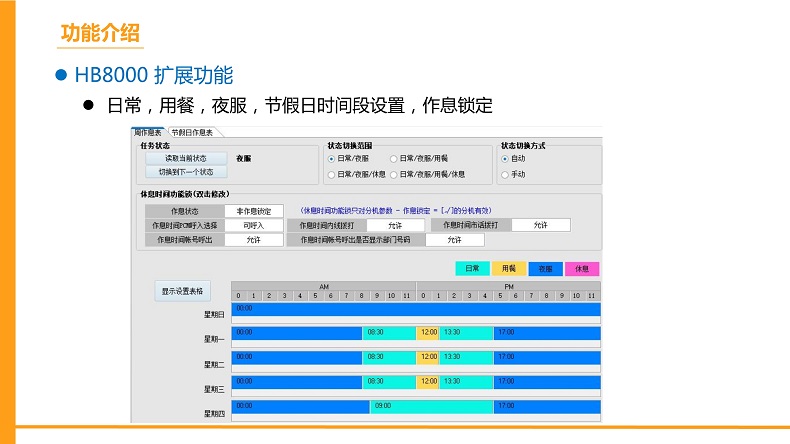Click the 星期二 08:30 cyan segment
This screenshot has height=444, width=790.
pos(389,358)
